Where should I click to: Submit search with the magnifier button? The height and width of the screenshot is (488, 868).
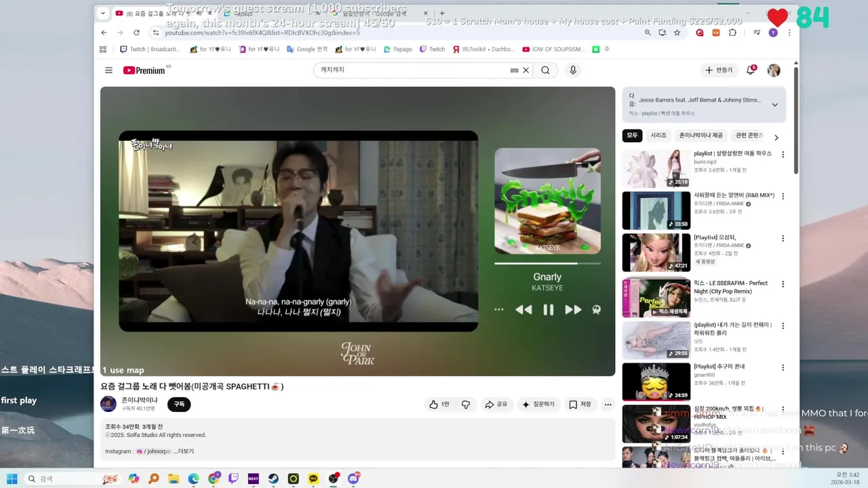coord(545,70)
